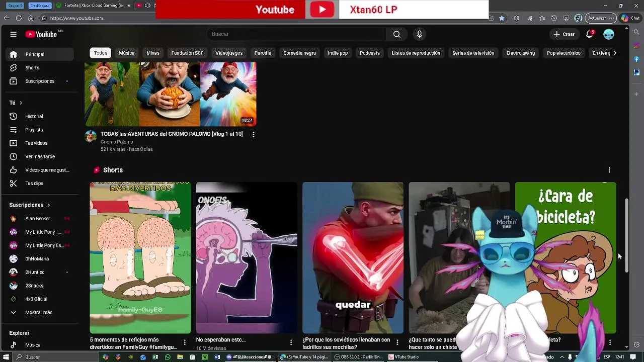Open options for soviéticos ladrillos short
This screenshot has height=362, width=644.
(397, 342)
